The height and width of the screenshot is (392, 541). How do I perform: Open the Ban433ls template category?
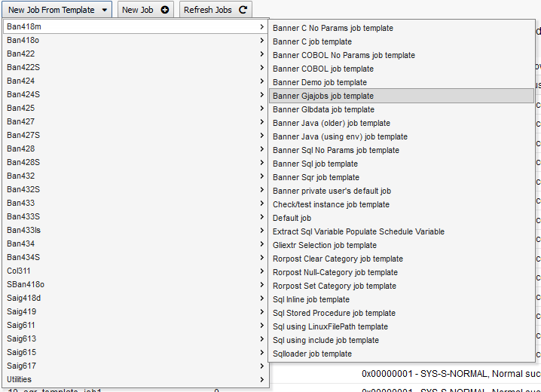click(23, 230)
